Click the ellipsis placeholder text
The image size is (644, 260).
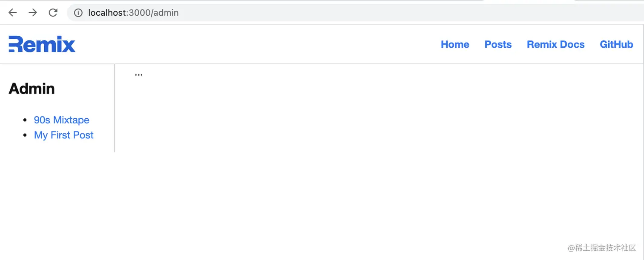pos(138,75)
